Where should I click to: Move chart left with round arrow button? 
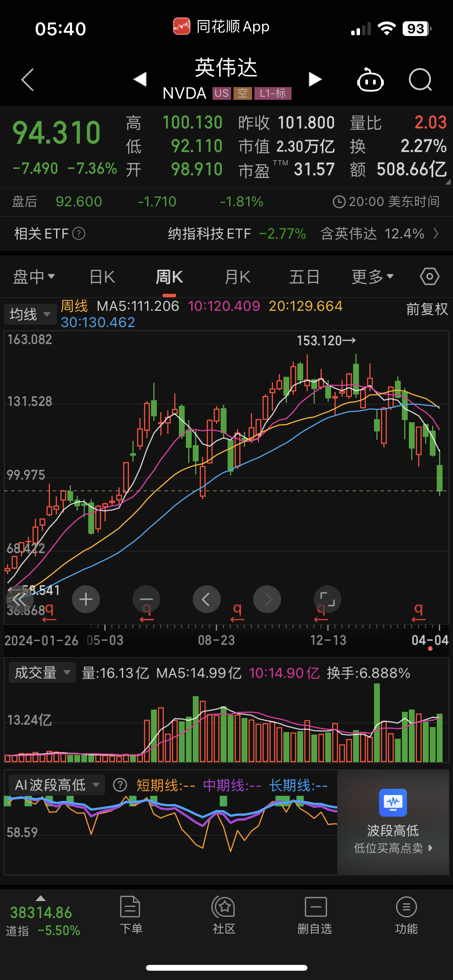coord(207,600)
